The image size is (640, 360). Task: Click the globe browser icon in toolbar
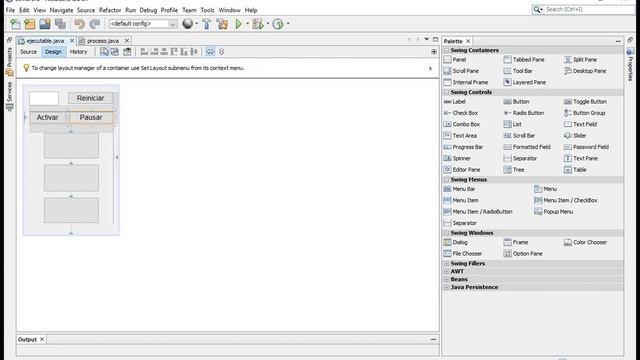tap(187, 24)
